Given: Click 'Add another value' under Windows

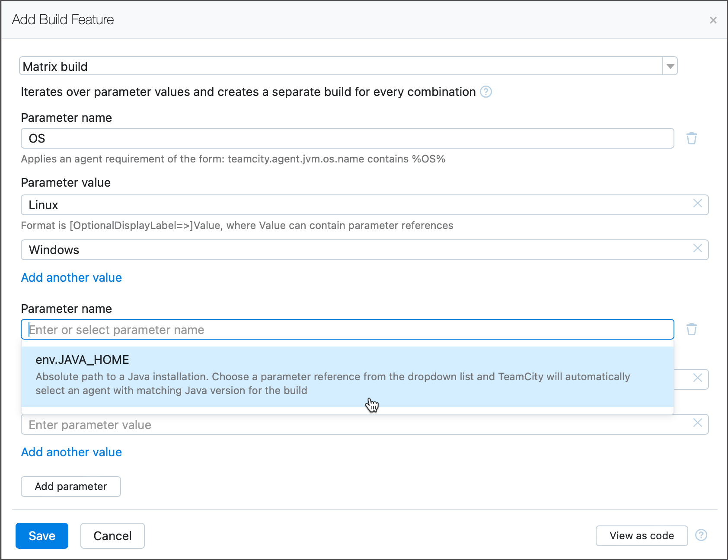Looking at the screenshot, I should pos(71,277).
